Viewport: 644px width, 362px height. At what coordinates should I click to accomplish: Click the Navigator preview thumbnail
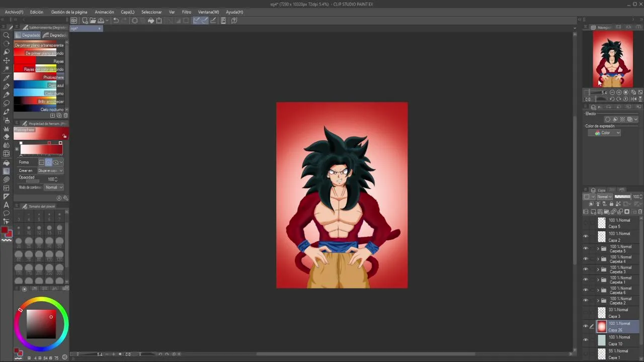tap(613, 59)
